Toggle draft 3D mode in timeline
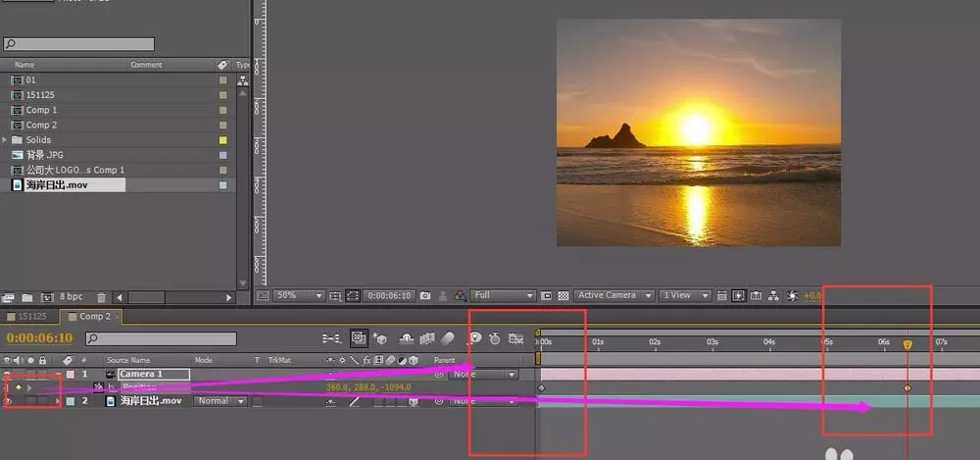 tap(379, 338)
